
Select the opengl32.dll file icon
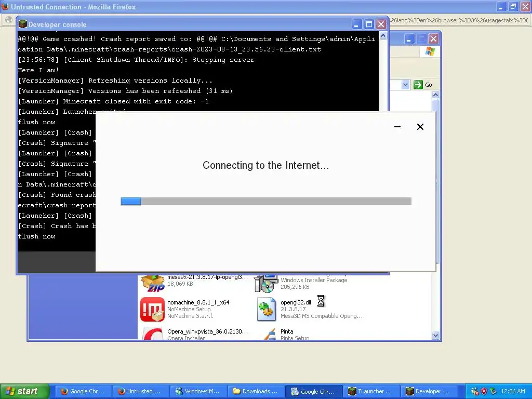(x=267, y=309)
